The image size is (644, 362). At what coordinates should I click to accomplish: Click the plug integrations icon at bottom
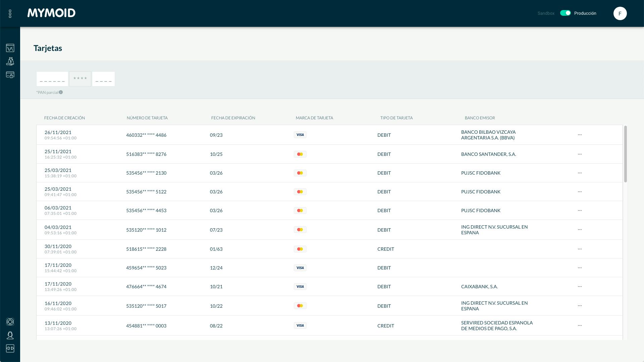10,349
